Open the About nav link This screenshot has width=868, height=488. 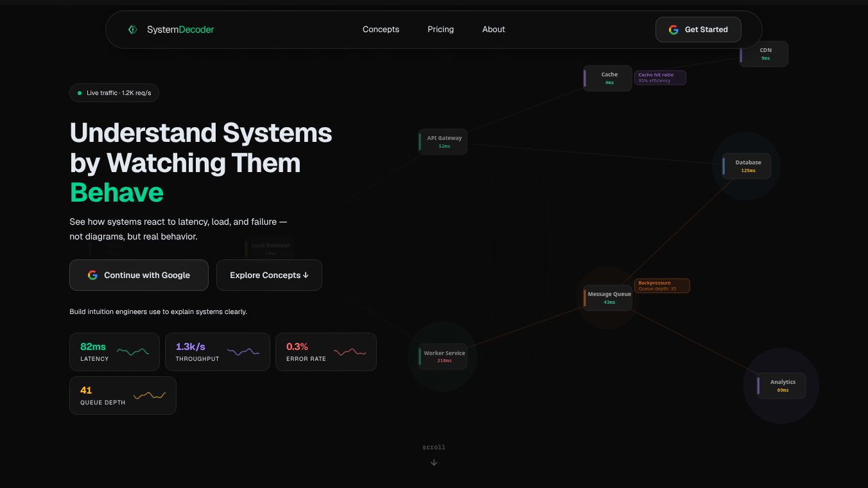(494, 30)
